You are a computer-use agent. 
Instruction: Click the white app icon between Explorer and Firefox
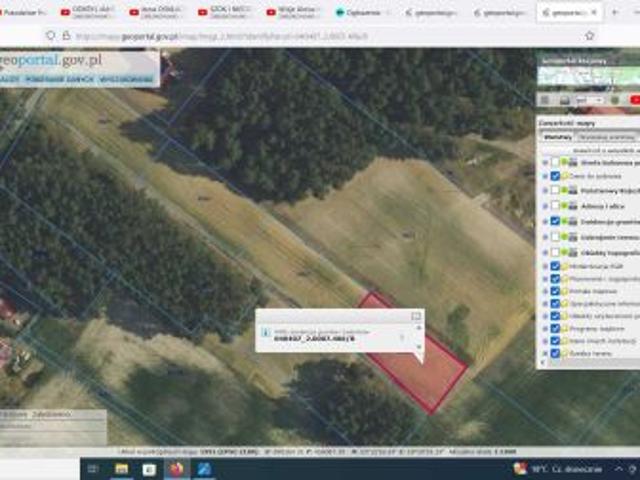click(149, 469)
